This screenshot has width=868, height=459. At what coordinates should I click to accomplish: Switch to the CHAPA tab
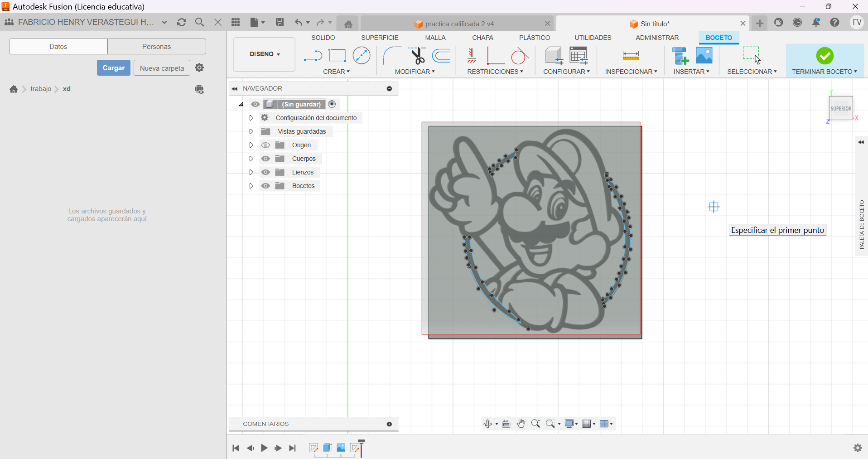point(482,38)
